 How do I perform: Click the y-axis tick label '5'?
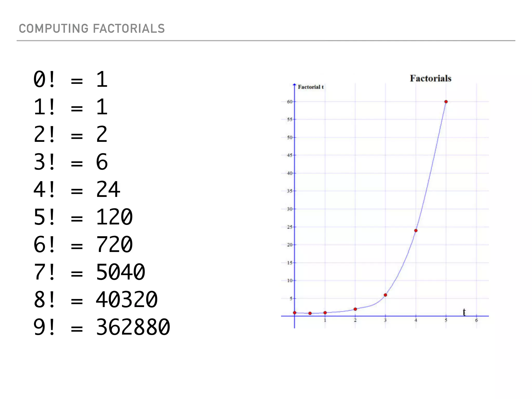pyautogui.click(x=291, y=298)
